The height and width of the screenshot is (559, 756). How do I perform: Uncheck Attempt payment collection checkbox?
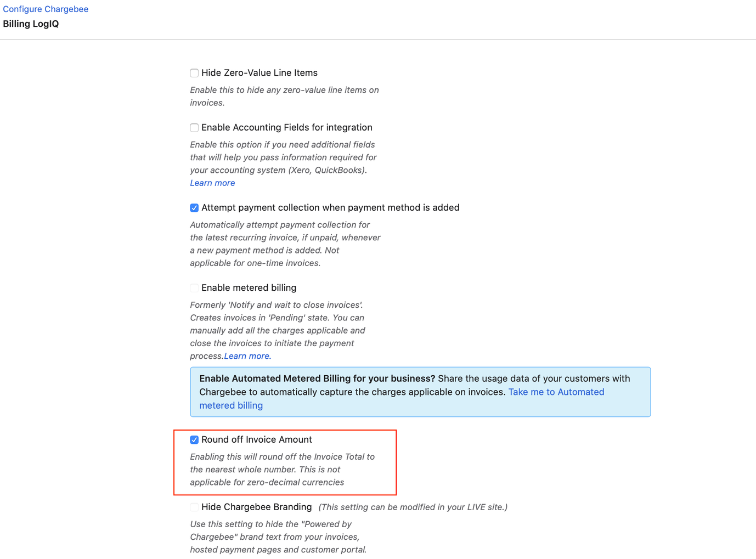click(x=194, y=208)
